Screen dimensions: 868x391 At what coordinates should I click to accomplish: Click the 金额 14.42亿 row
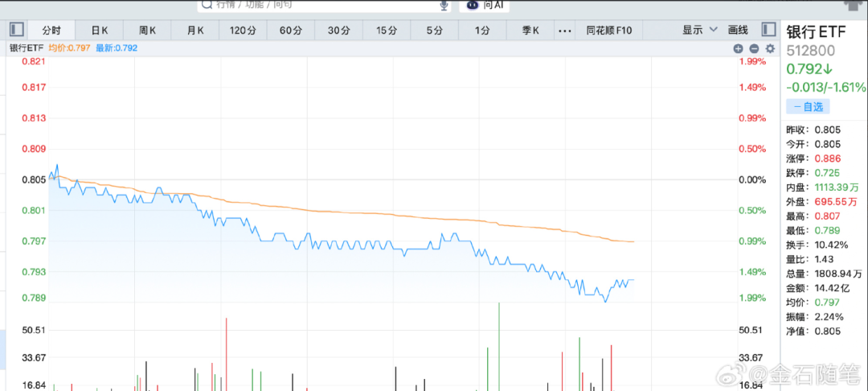click(819, 288)
